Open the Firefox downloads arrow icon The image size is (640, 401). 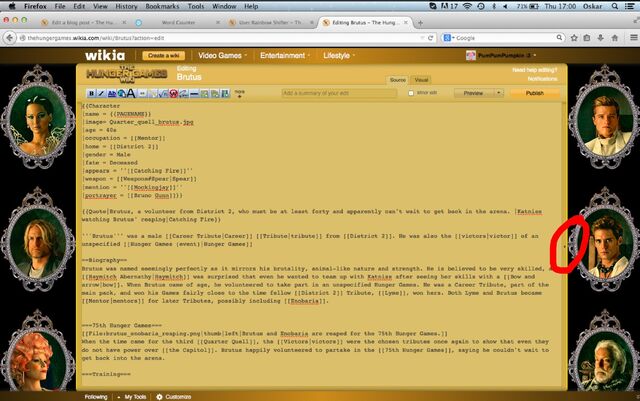coord(600,38)
